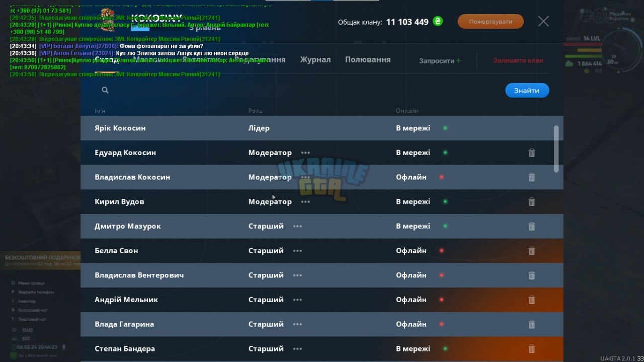Viewport: 644px width, 362px height.
Task: Click member name Дмитро Мазурок
Action: click(128, 227)
